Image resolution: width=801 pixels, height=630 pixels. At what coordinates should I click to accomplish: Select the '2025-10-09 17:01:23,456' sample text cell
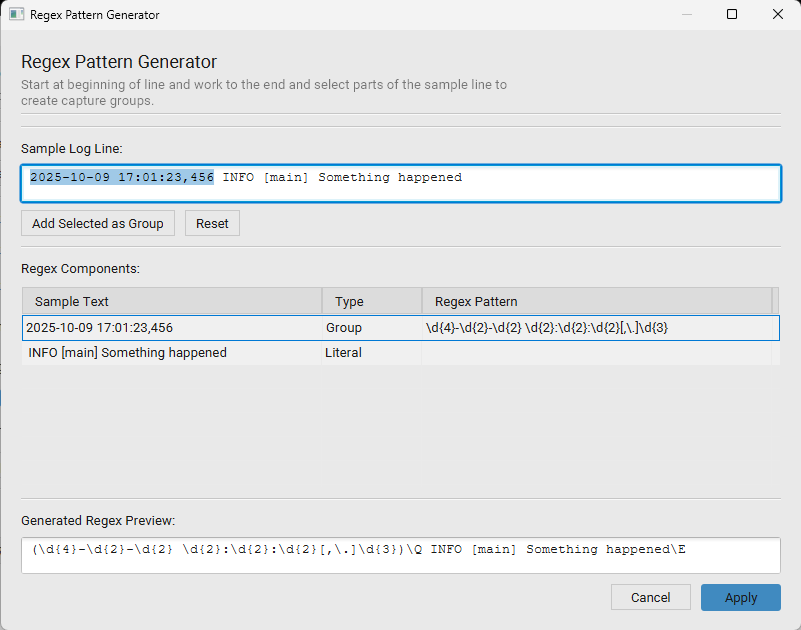[172, 328]
